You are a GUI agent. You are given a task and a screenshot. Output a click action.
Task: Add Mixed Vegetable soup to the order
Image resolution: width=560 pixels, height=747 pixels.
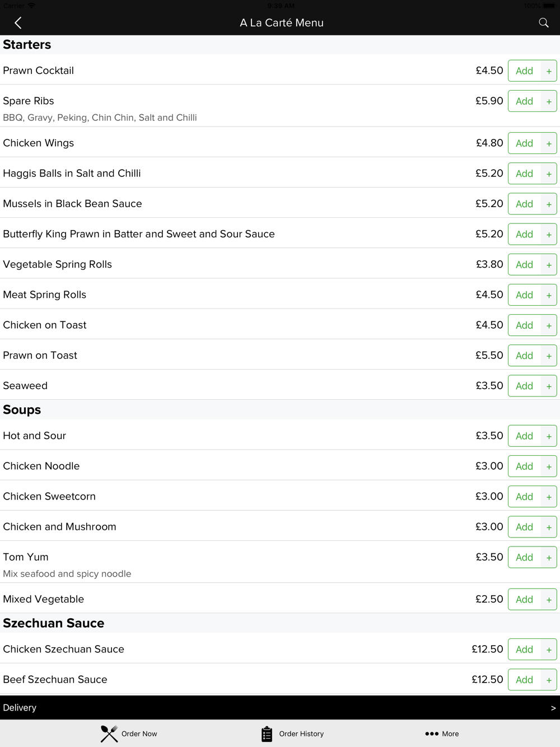pos(532,599)
